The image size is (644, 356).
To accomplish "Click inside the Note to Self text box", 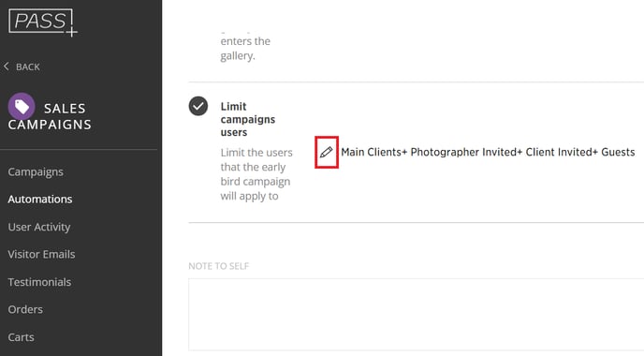I will (x=416, y=315).
